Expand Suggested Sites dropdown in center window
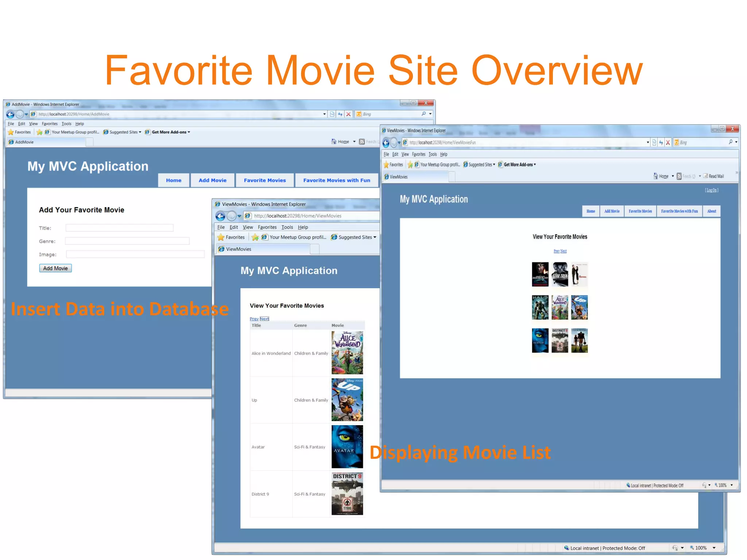 (375, 237)
